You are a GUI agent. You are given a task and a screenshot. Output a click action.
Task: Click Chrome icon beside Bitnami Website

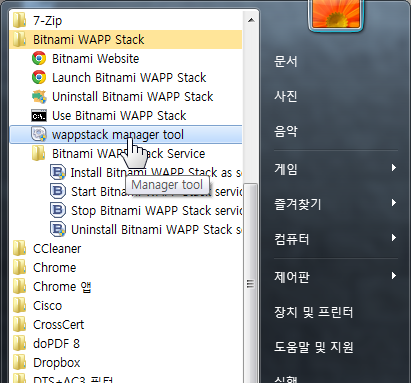point(39,59)
